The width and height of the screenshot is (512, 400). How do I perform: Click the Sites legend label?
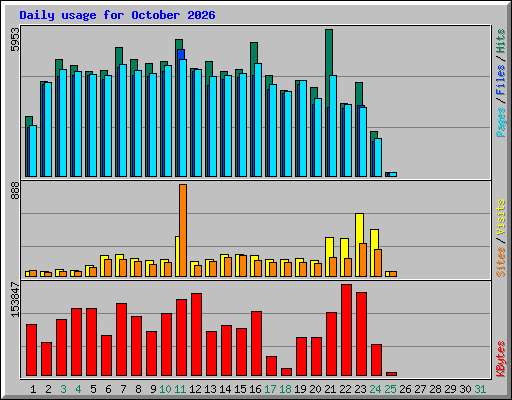(x=500, y=262)
